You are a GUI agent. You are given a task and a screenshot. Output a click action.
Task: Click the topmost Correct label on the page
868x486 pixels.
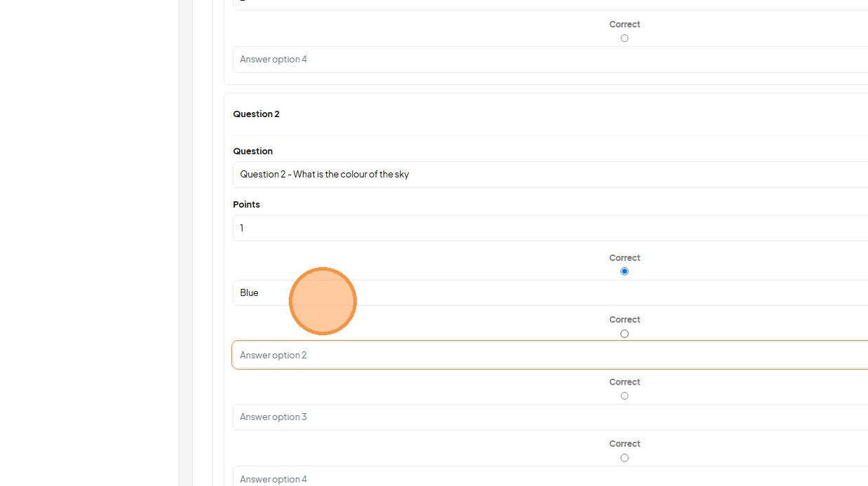click(x=625, y=24)
